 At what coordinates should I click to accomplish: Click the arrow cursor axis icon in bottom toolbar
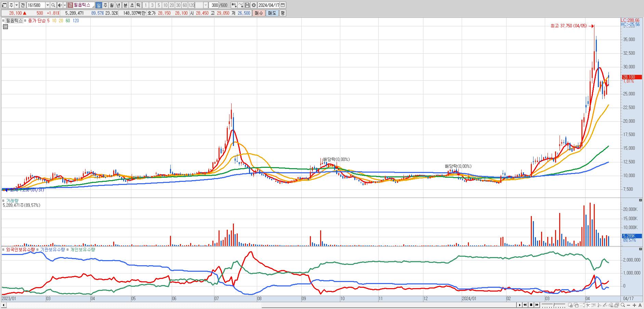588,305
